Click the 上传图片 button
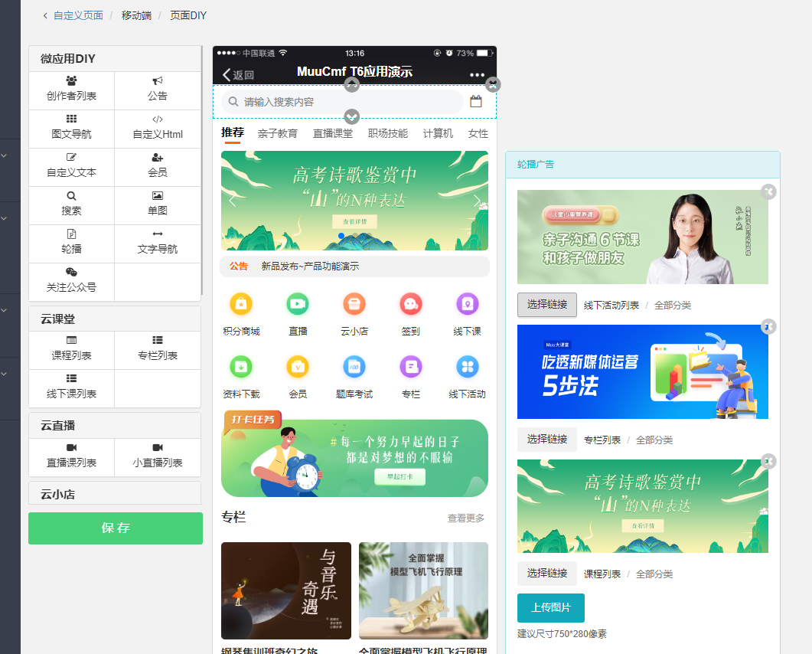Image resolution: width=812 pixels, height=654 pixels. point(551,608)
